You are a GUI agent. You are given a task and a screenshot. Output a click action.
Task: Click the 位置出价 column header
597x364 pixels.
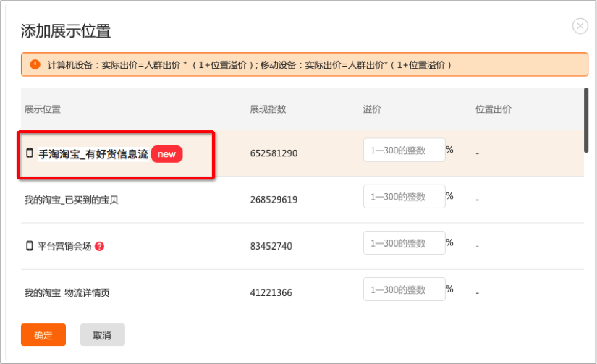493,109
